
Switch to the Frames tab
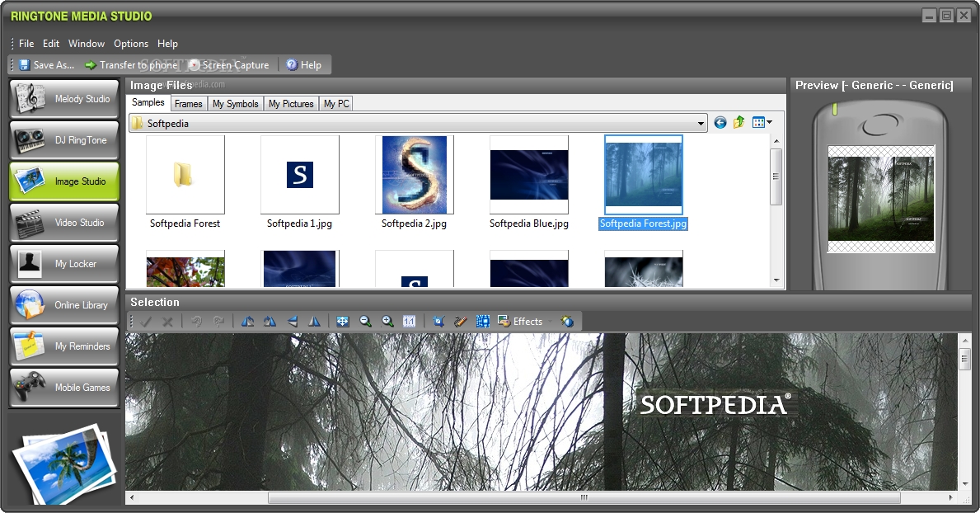188,104
